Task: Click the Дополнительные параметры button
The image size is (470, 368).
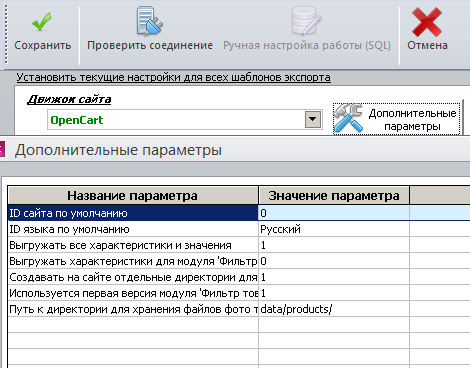Action: (x=397, y=119)
